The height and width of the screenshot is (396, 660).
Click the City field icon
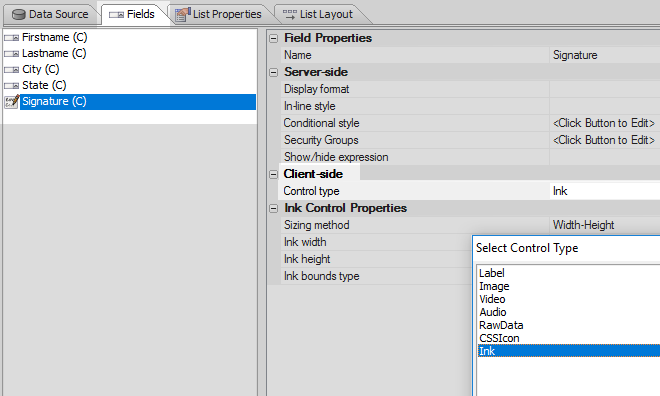pos(12,70)
